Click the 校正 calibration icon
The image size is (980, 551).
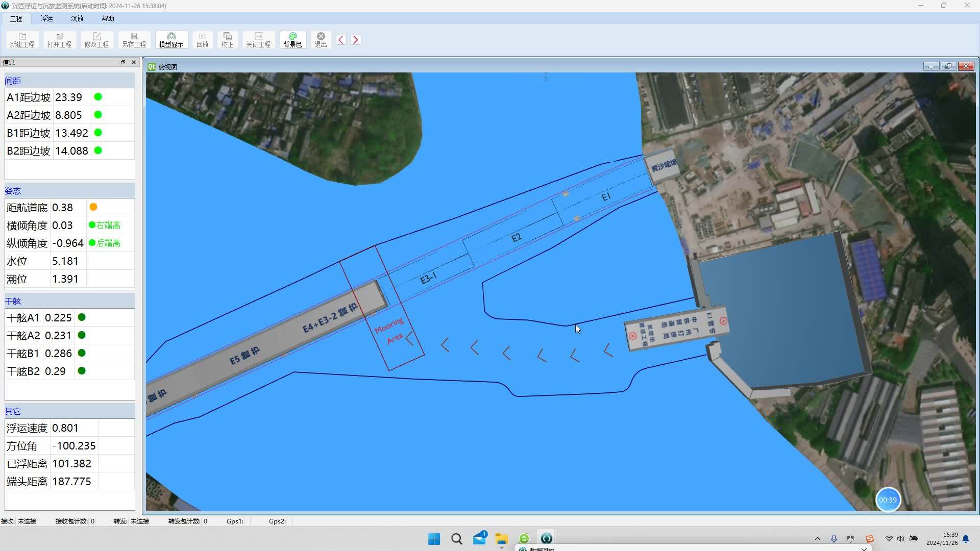pyautogui.click(x=227, y=40)
